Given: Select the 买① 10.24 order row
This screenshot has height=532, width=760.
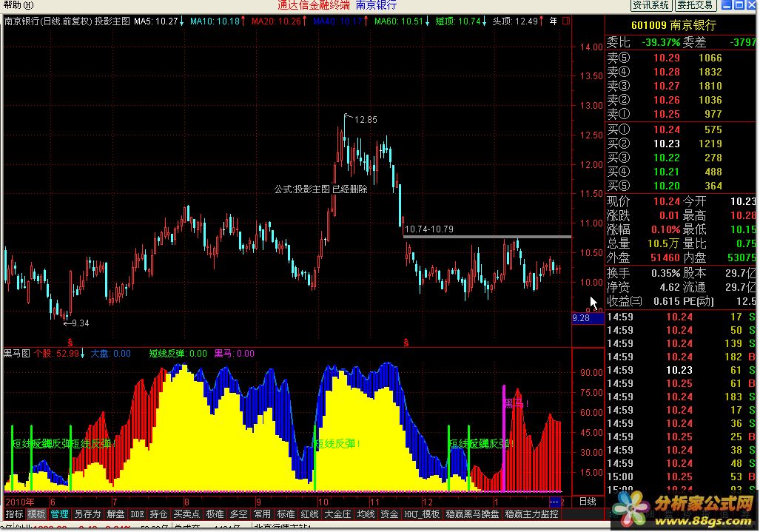Looking at the screenshot, I should [681, 129].
